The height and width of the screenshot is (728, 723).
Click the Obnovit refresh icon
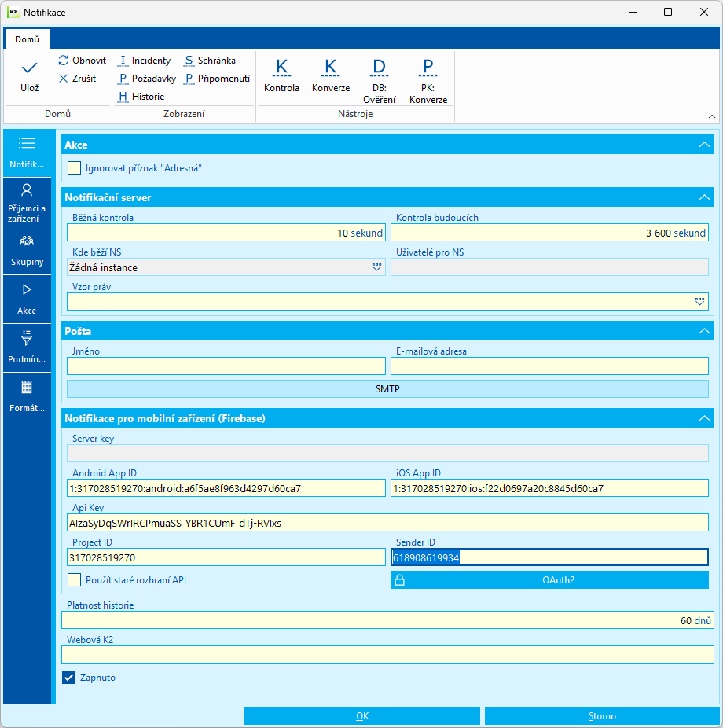point(64,61)
